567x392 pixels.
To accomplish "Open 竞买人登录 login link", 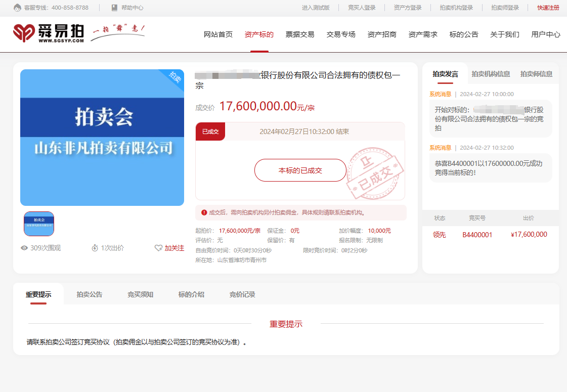I will pyautogui.click(x=362, y=8).
